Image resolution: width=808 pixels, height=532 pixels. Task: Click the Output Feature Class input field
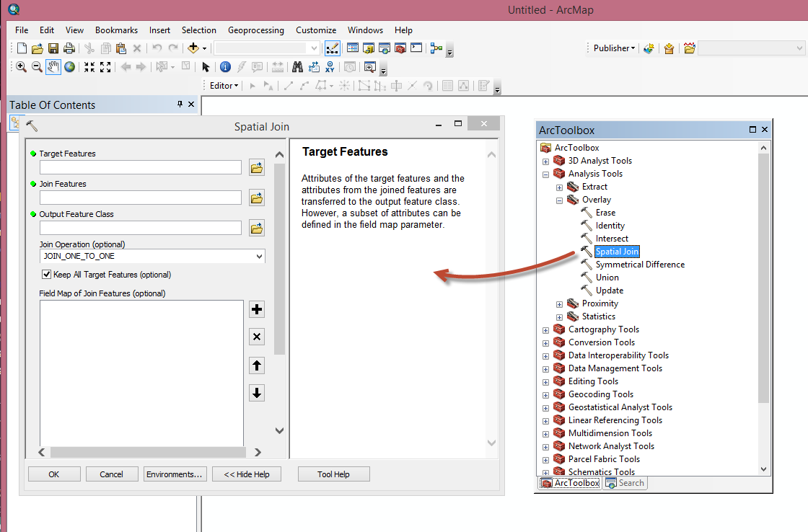click(141, 228)
